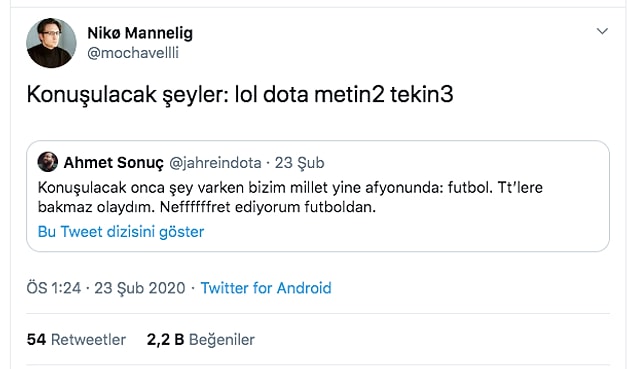Click the 54 retweet count number

[36, 339]
